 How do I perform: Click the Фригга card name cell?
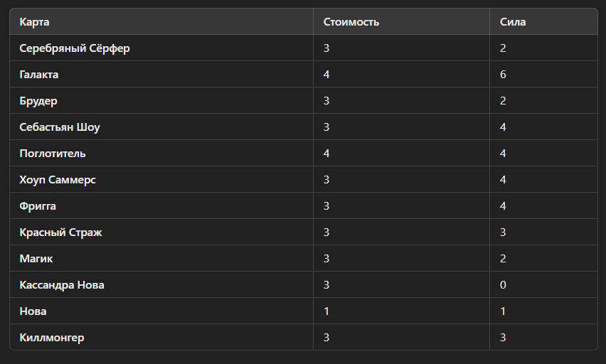pos(38,206)
